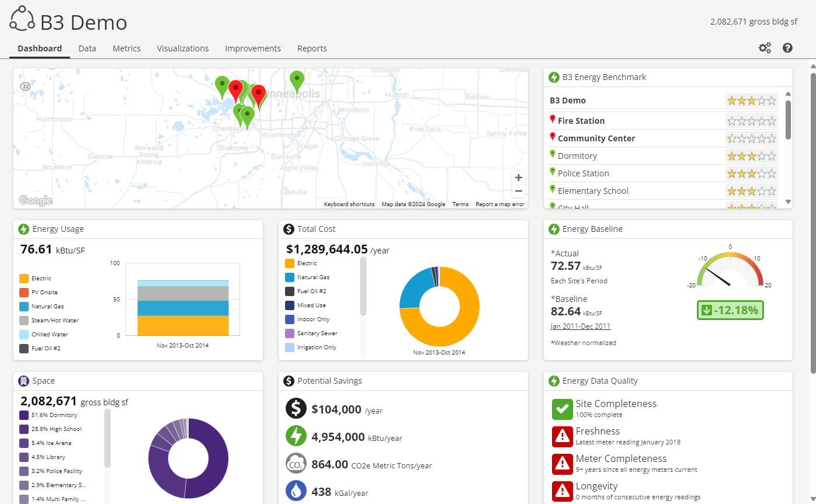The width and height of the screenshot is (816, 504).
Task: Click the Keyboard shortcuts map link
Action: point(349,204)
